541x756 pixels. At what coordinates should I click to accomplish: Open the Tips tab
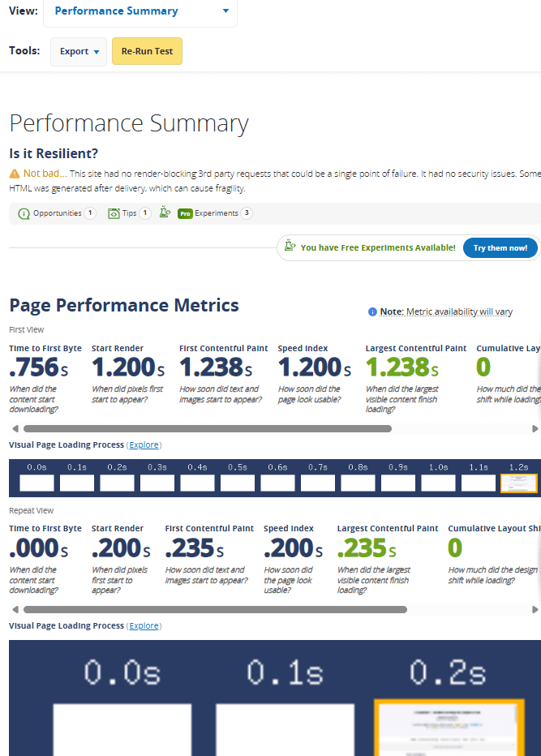pos(129,213)
